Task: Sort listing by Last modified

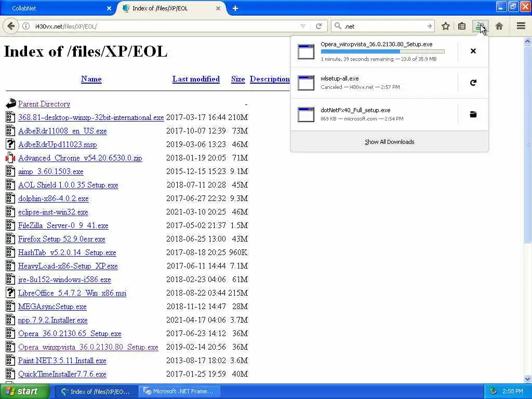Action: tap(196, 79)
